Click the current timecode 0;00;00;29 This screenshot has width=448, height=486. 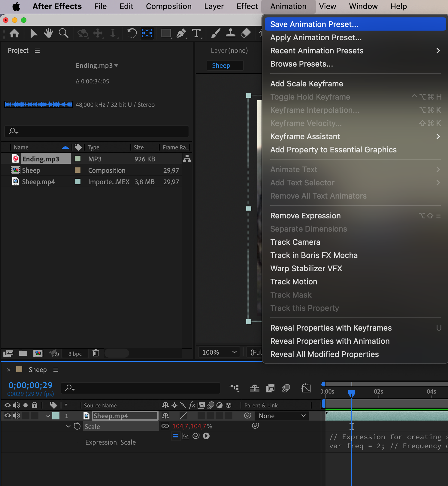click(30, 385)
